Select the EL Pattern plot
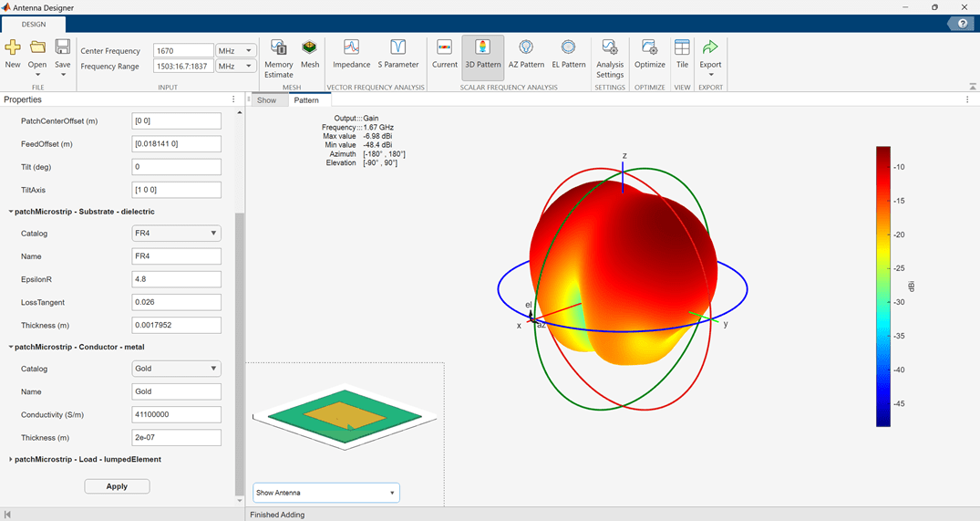 click(568, 53)
